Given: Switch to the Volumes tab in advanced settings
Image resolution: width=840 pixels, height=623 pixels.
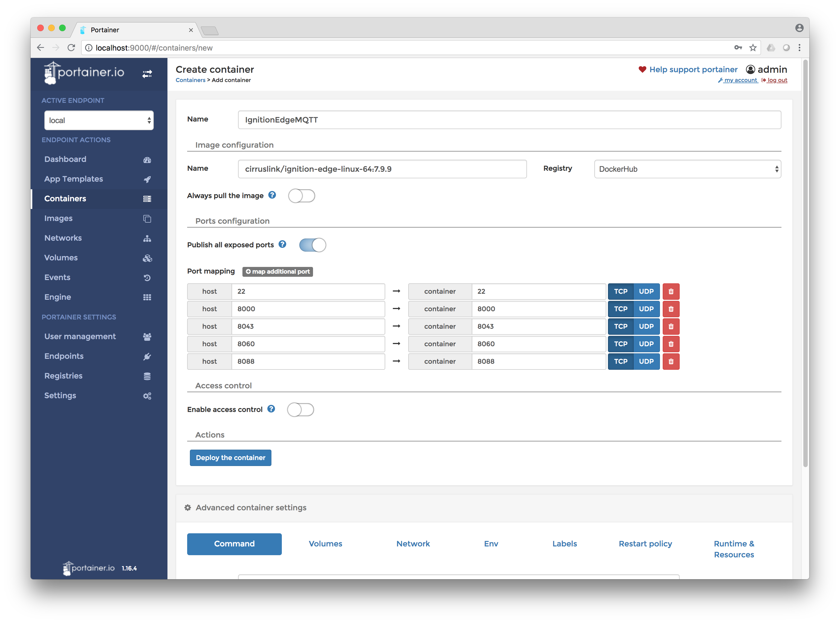Looking at the screenshot, I should [325, 544].
